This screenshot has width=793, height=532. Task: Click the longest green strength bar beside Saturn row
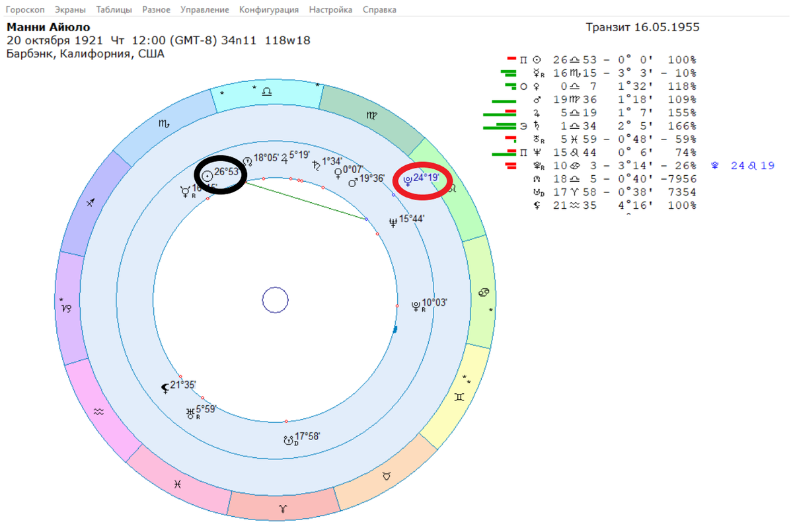(500, 128)
